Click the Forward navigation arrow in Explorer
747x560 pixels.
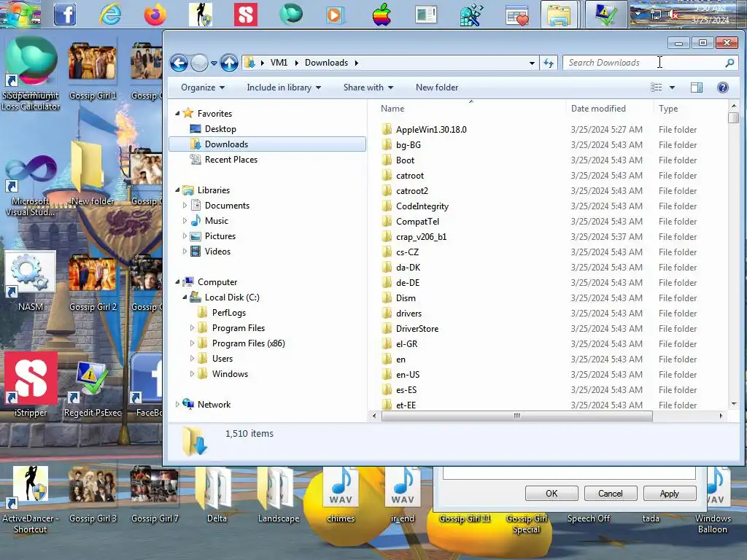(199, 63)
